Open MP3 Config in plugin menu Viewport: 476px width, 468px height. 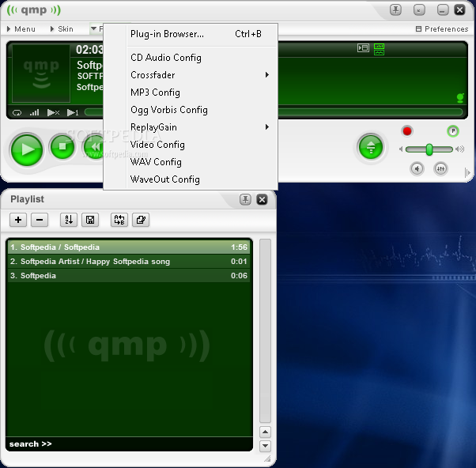pyautogui.click(x=191, y=92)
